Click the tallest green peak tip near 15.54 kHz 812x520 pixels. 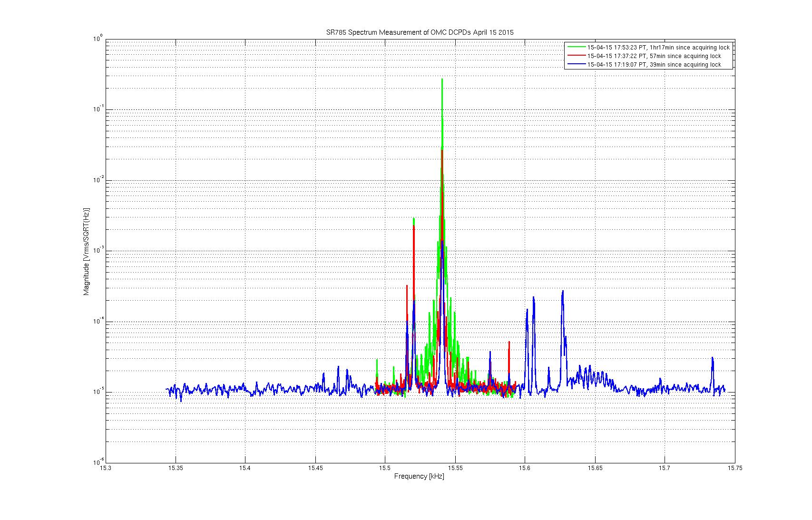pos(442,80)
